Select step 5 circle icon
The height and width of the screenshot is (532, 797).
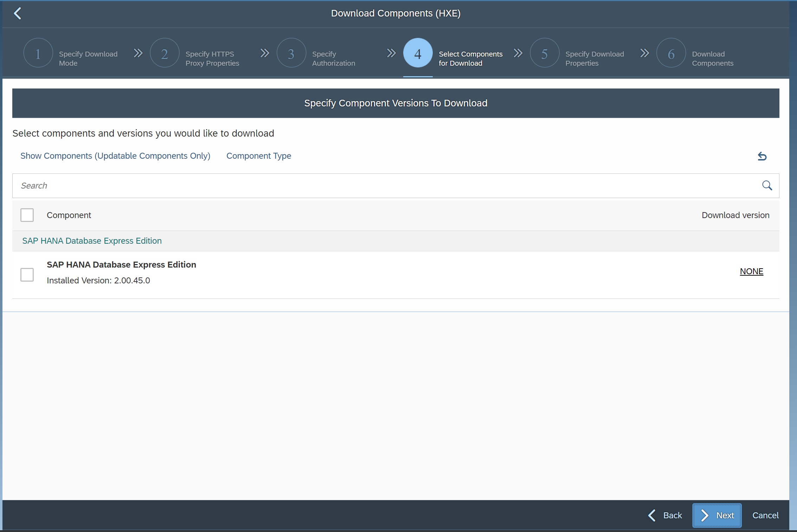pyautogui.click(x=544, y=53)
